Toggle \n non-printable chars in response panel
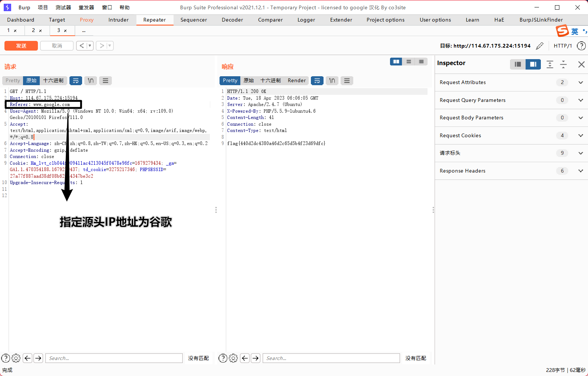Image resolution: width=588 pixels, height=376 pixels. [332, 81]
